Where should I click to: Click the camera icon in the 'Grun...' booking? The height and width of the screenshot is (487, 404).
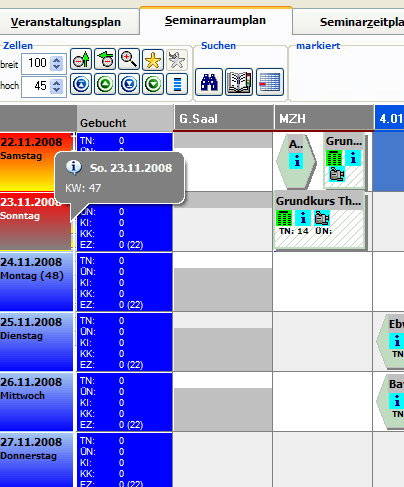click(x=336, y=174)
